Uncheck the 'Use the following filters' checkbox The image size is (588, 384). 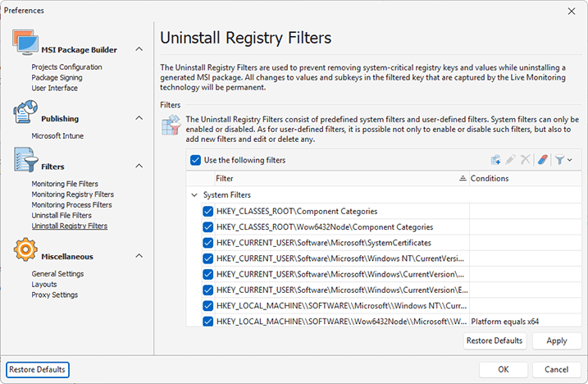(x=195, y=161)
